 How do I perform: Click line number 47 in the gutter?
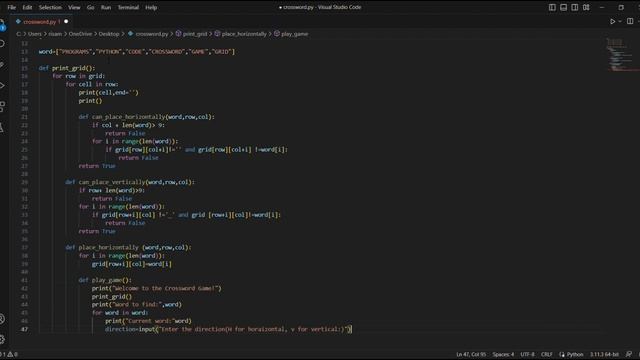24,329
